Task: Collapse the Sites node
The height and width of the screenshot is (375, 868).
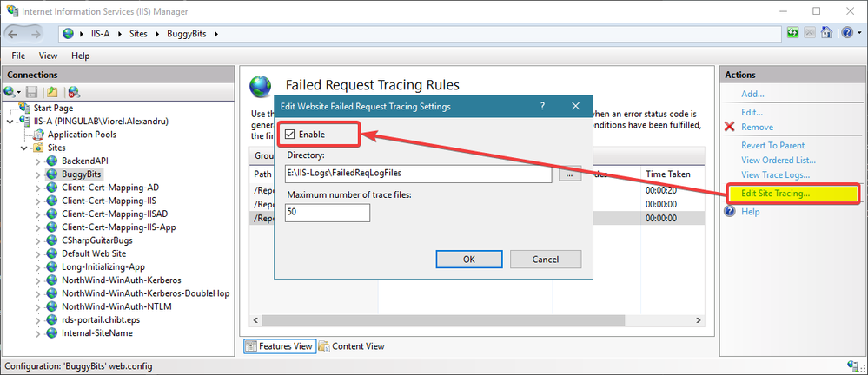Action: (x=24, y=148)
